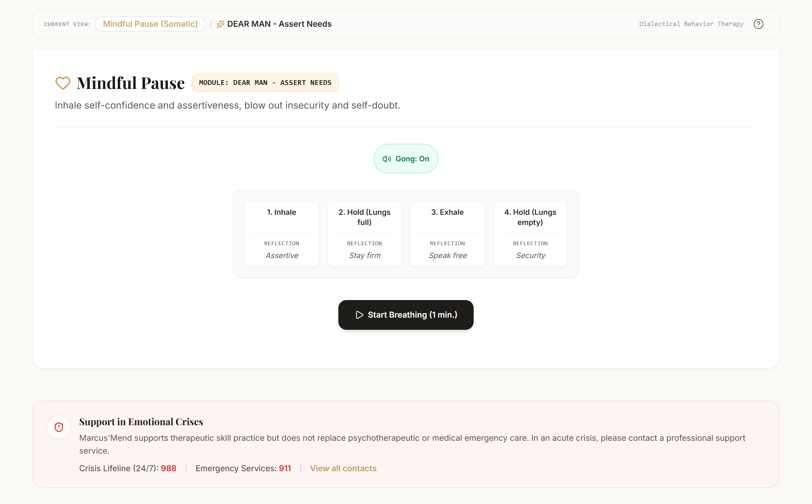Click the Security reflection text

(531, 255)
